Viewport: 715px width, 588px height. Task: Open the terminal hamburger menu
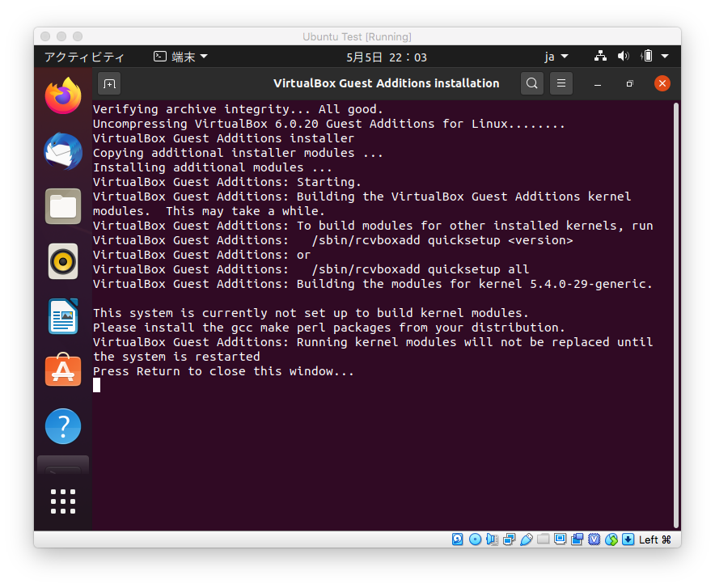coord(561,83)
